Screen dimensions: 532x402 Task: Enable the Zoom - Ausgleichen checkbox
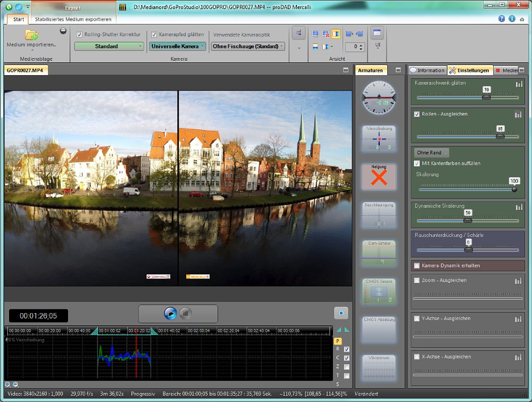[x=417, y=280]
